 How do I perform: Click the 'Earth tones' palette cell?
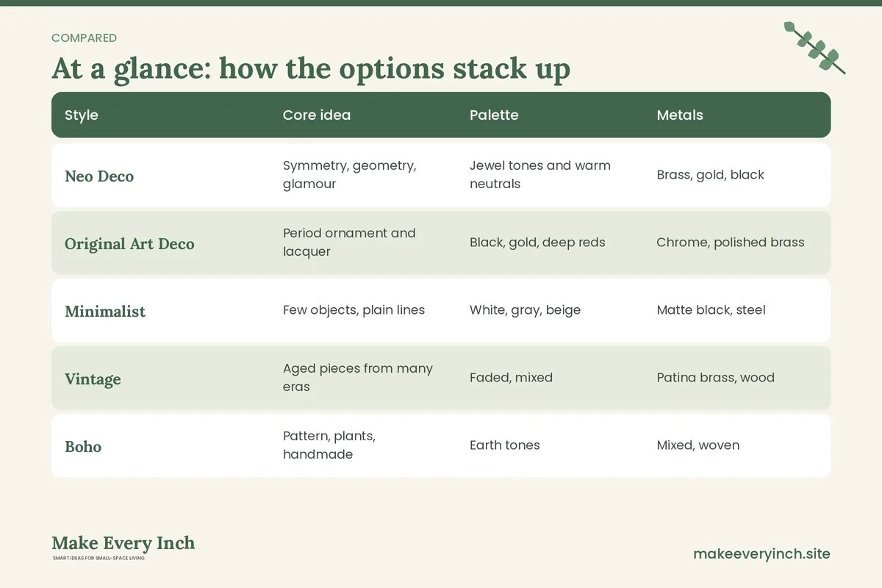pos(504,445)
